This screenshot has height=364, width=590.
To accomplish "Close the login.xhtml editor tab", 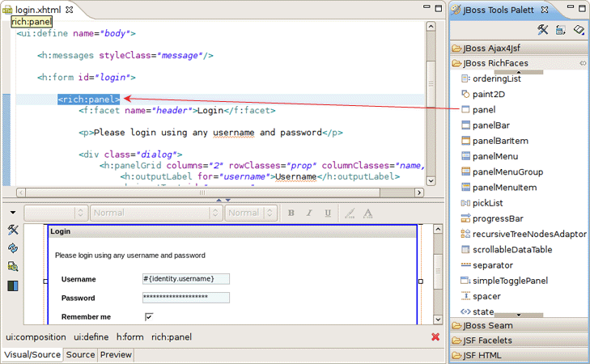I will click(x=68, y=10).
